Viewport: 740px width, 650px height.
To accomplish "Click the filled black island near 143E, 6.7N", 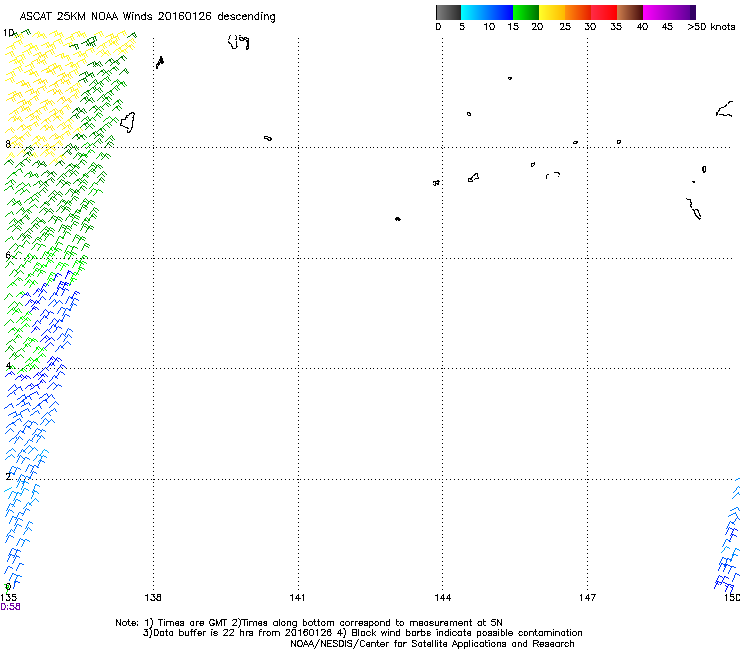I will pyautogui.click(x=398, y=219).
